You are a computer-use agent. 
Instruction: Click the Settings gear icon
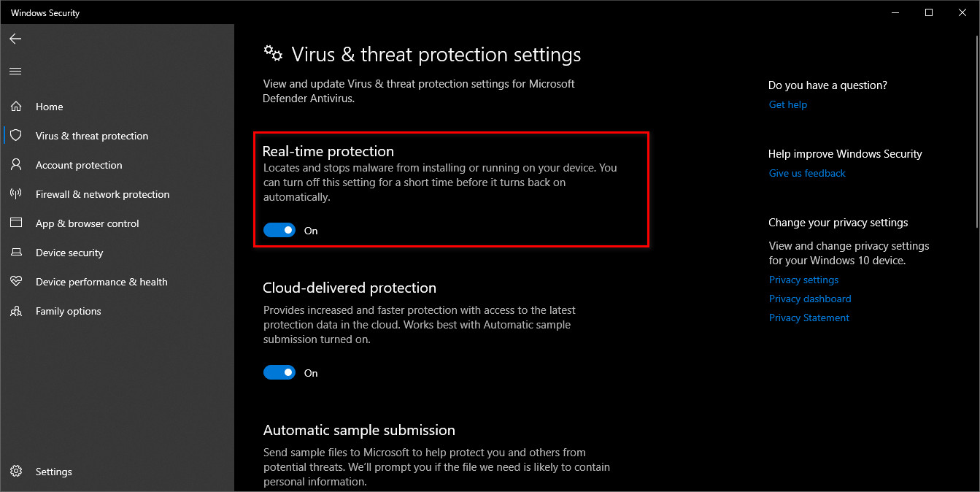tap(16, 472)
